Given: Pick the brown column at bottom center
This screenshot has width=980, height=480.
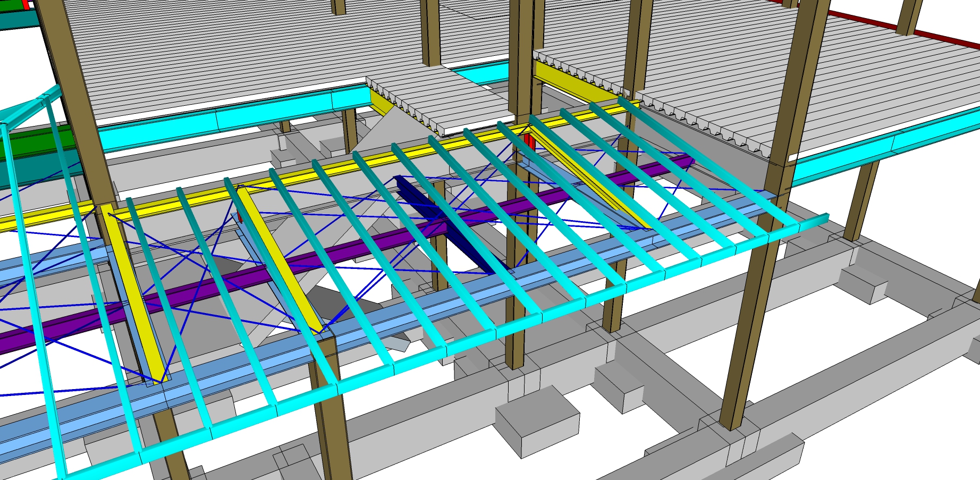Looking at the screenshot, I should click(x=332, y=425).
